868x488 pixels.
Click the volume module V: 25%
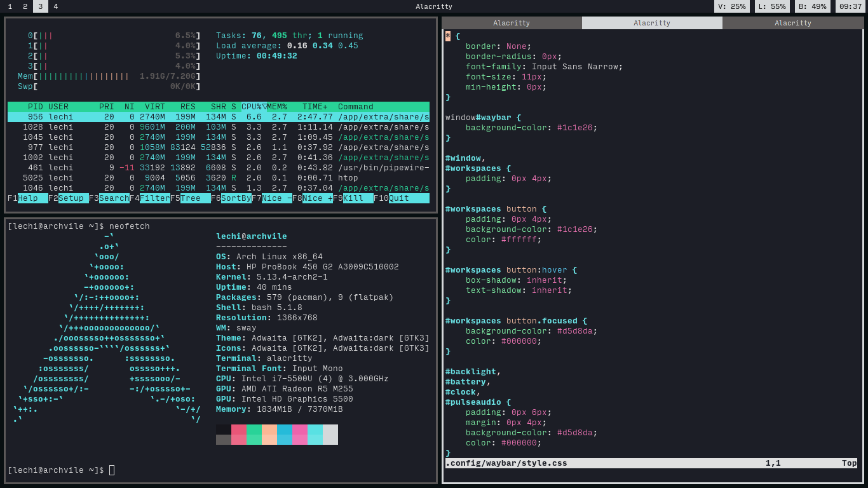(x=732, y=6)
